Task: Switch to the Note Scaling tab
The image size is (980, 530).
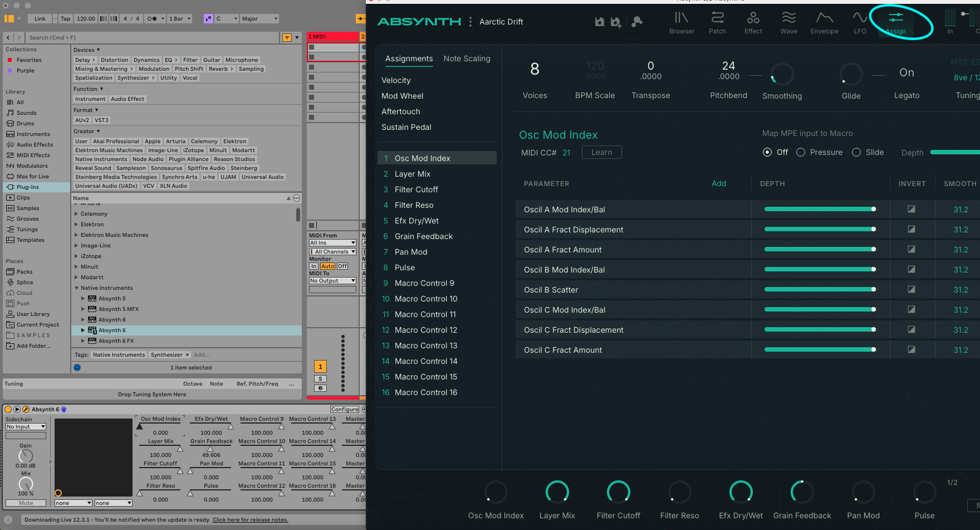Action: coord(467,59)
